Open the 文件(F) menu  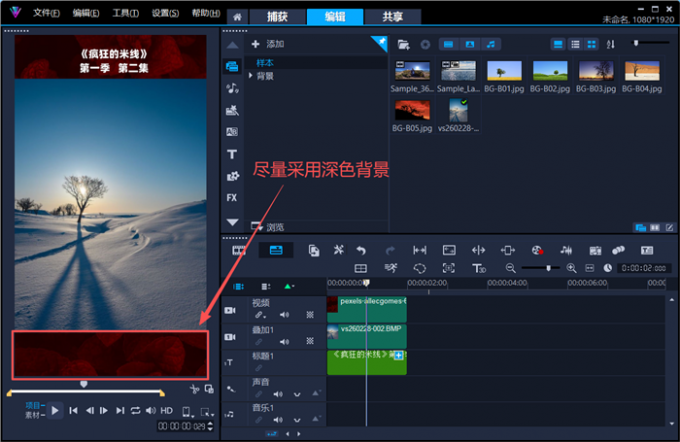coord(46,13)
